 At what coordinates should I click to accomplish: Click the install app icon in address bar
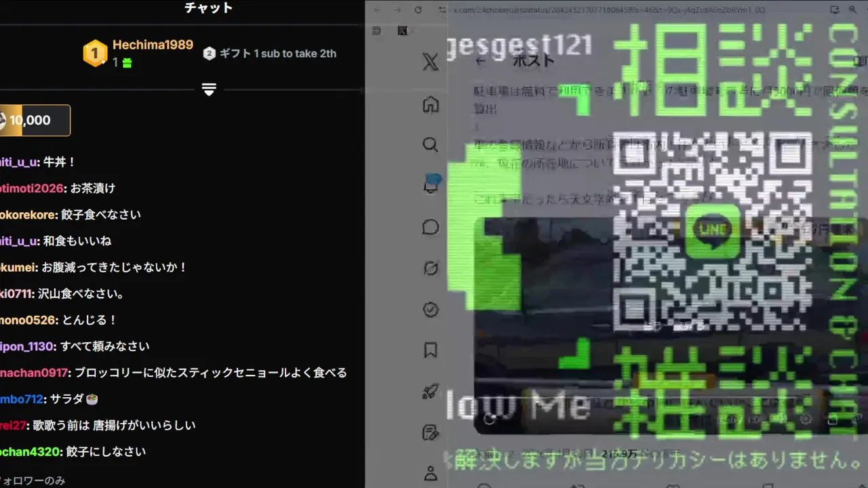[835, 10]
